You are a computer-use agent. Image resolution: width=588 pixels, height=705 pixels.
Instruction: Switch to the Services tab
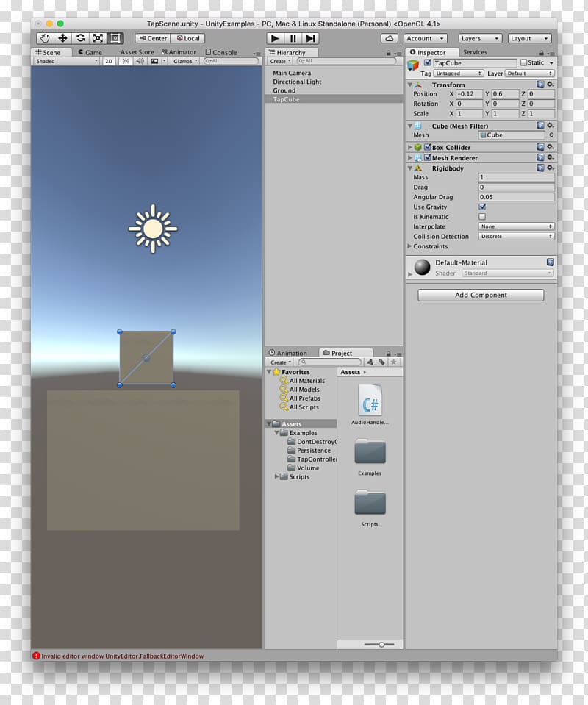point(475,52)
